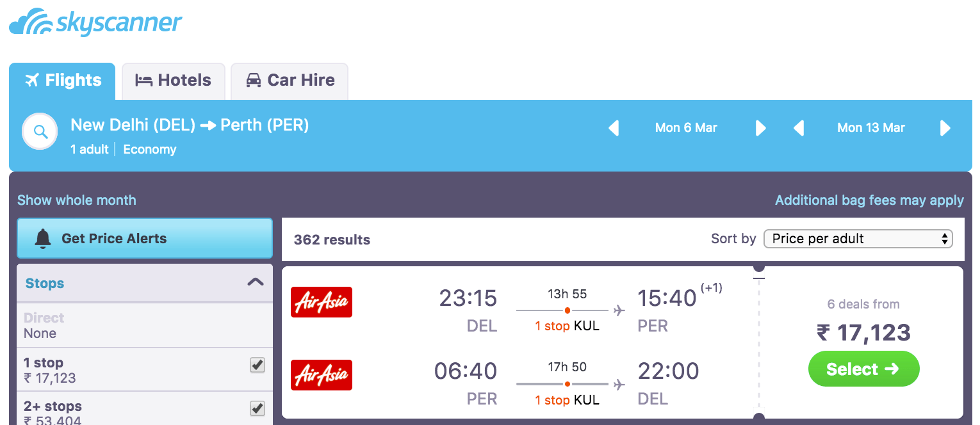
Task: Go to next departure date arrow
Action: [760, 128]
